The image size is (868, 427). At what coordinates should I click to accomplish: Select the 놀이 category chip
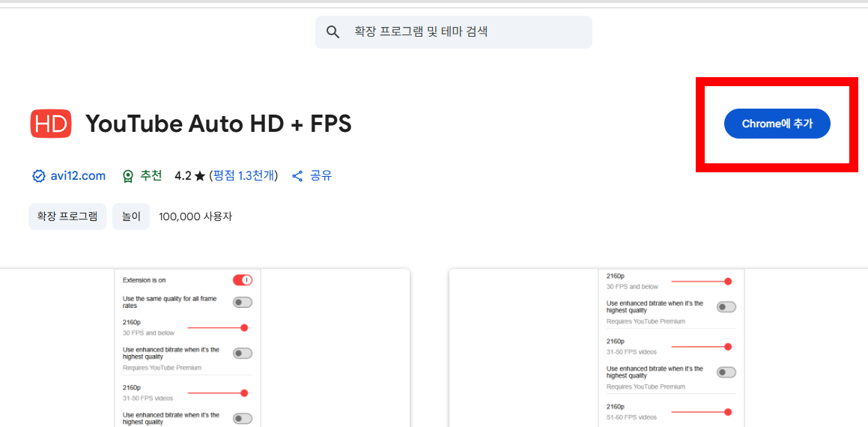pos(131,216)
